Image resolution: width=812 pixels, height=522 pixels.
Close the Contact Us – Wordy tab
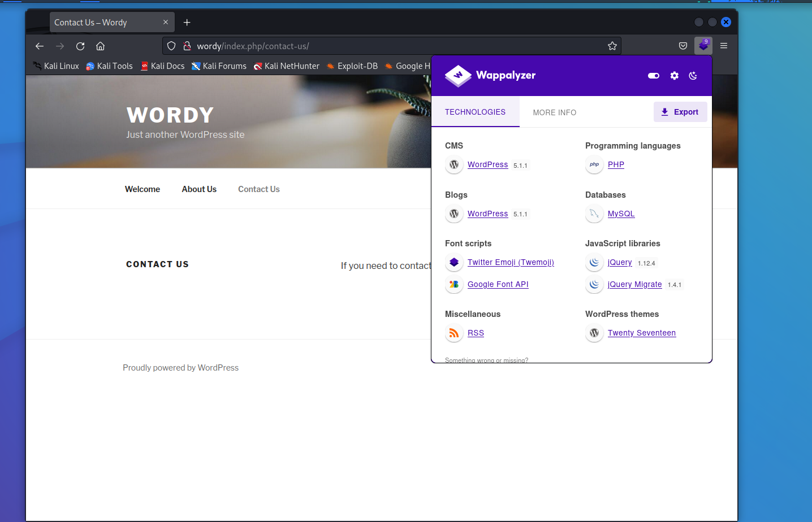pyautogui.click(x=166, y=22)
